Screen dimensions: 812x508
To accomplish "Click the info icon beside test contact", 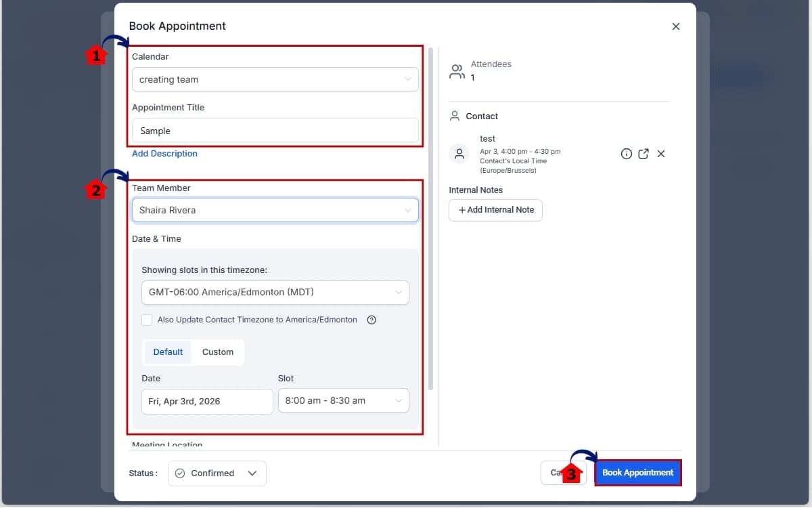I will [x=627, y=154].
